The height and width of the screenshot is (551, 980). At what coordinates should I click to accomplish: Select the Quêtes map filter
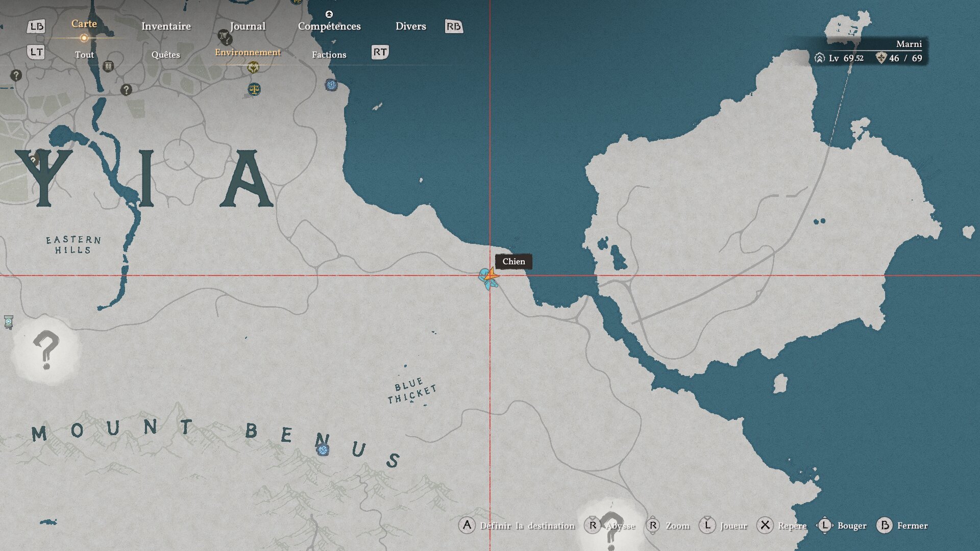tap(165, 55)
